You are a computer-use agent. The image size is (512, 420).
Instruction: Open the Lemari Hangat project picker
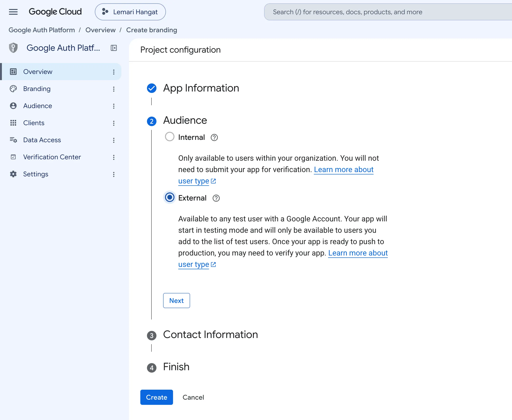tap(130, 12)
